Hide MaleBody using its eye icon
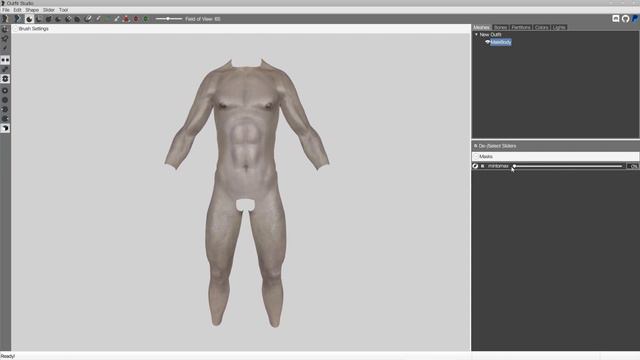640x360 pixels. (487, 42)
